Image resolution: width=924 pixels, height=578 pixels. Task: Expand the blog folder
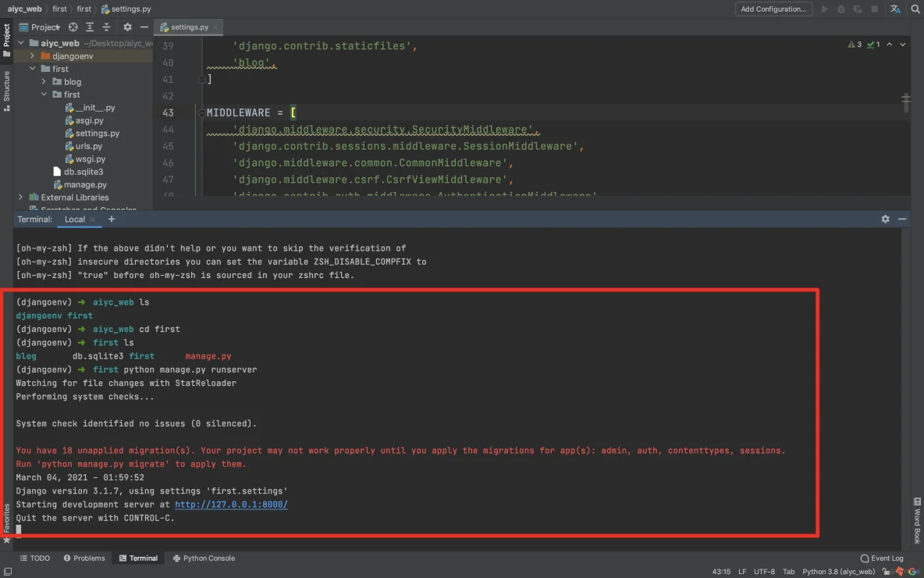tap(44, 81)
